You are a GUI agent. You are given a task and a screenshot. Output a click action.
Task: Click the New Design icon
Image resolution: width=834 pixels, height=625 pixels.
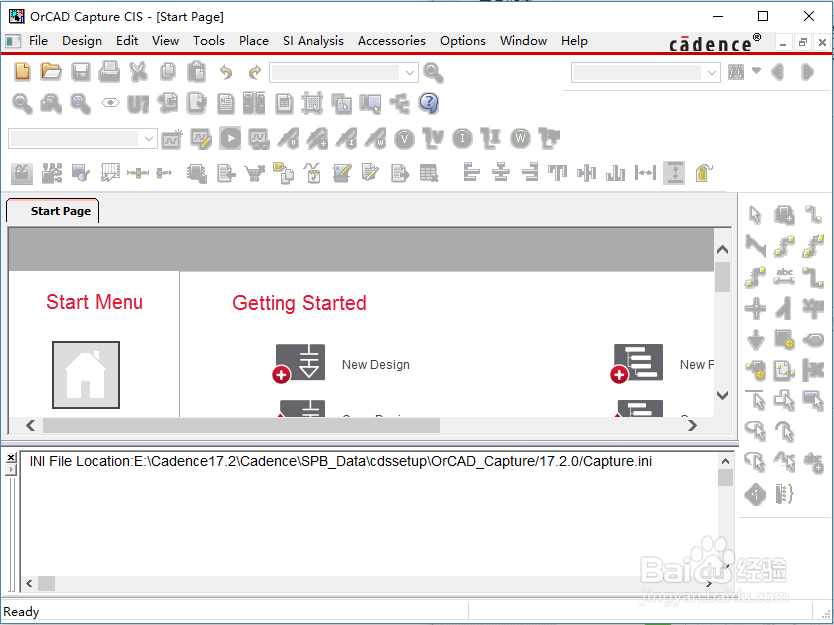(x=299, y=363)
